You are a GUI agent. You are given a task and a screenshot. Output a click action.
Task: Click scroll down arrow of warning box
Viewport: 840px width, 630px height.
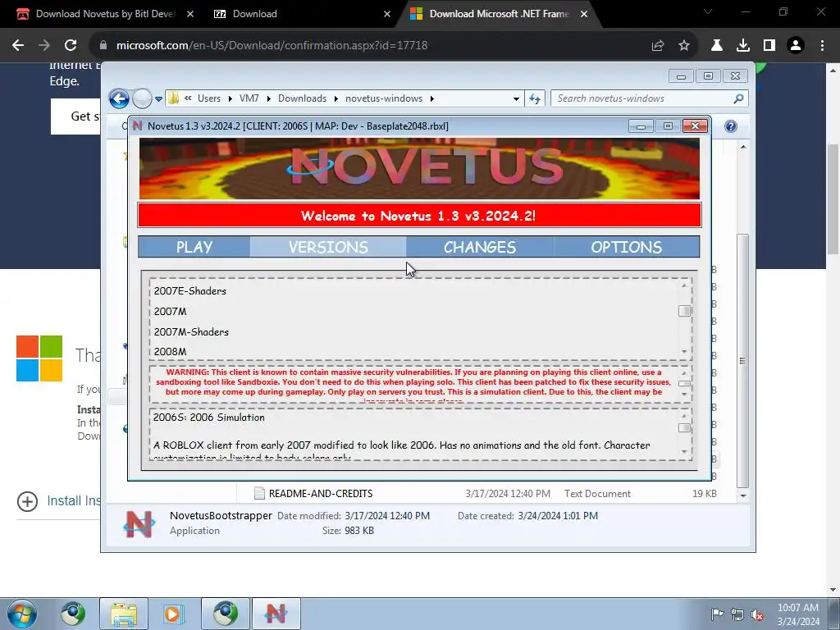(684, 395)
